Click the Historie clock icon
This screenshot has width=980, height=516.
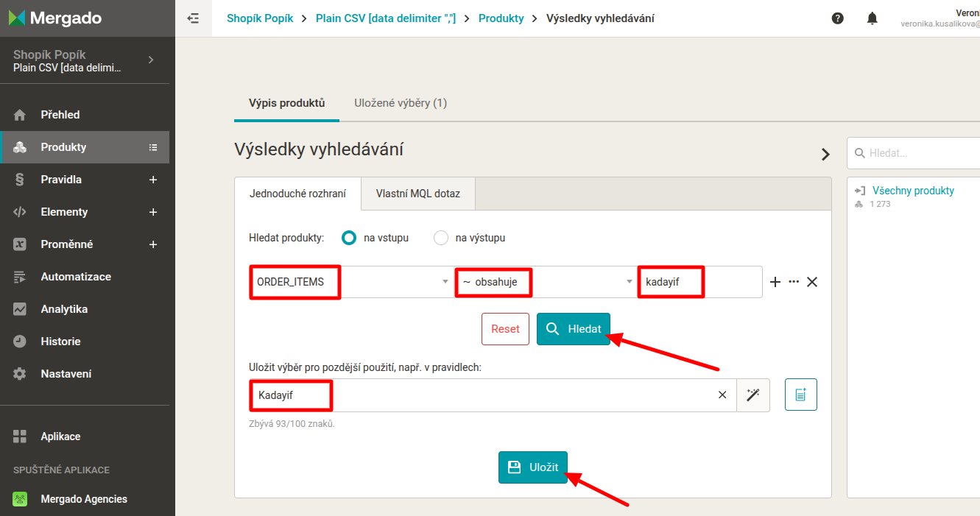coord(20,342)
